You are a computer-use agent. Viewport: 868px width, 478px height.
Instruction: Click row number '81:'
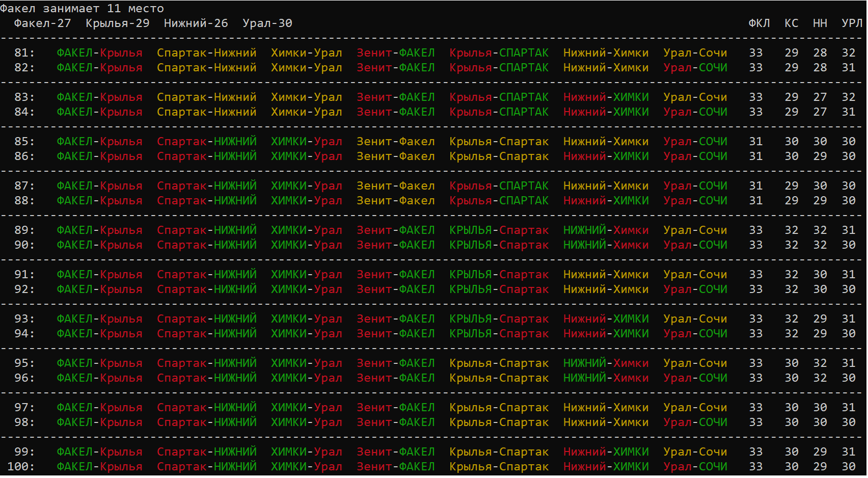click(24, 53)
